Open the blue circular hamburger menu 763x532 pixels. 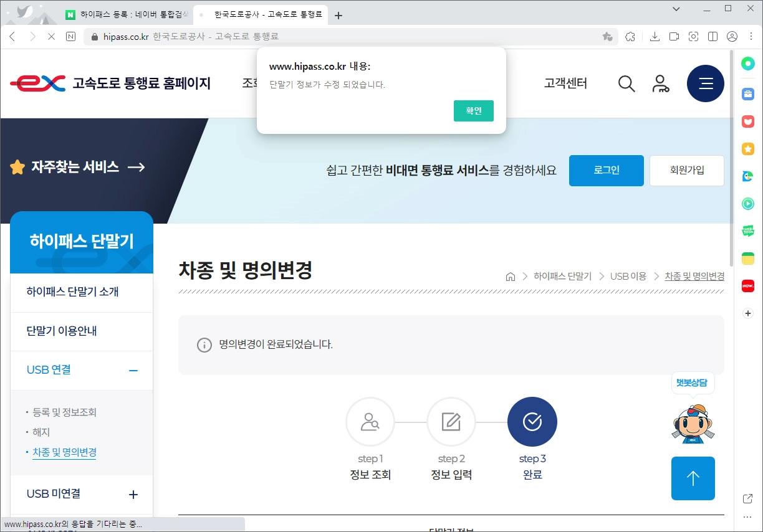pos(706,83)
